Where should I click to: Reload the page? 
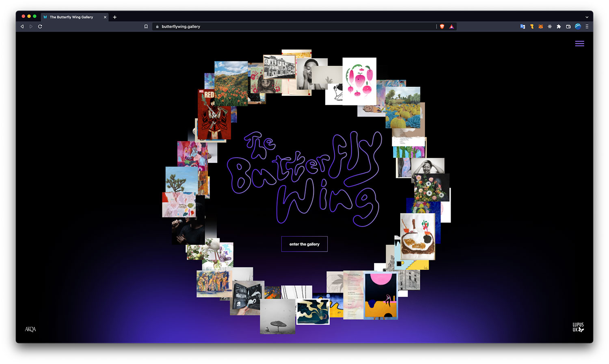click(40, 26)
